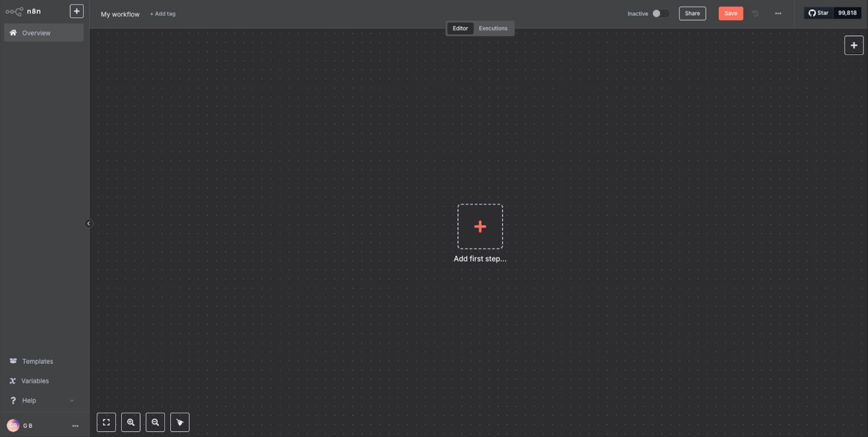Open Templates from the sidebar
Image resolution: width=868 pixels, height=437 pixels.
[37, 362]
